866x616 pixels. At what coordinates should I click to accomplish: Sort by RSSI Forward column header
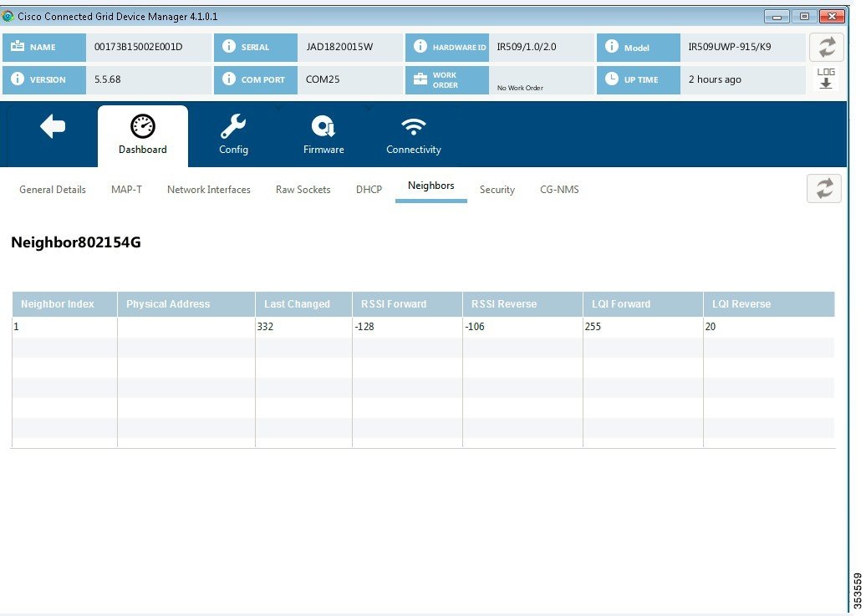point(408,304)
